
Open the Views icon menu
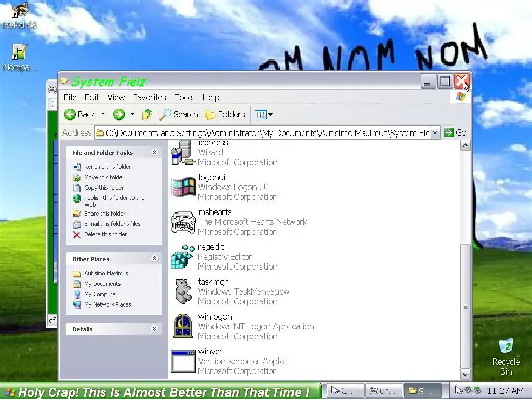[263, 114]
